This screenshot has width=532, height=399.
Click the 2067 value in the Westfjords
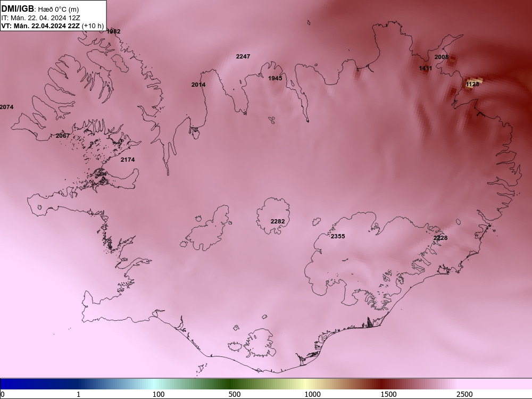point(63,136)
